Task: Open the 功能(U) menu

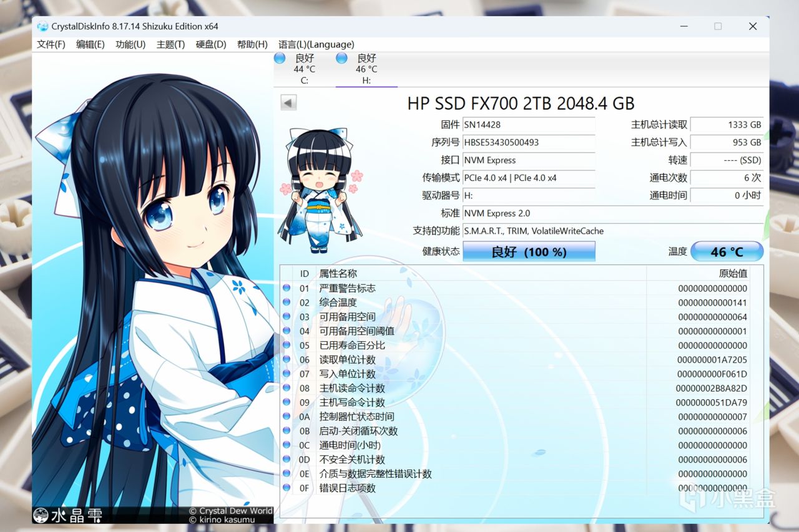Action: click(x=130, y=44)
